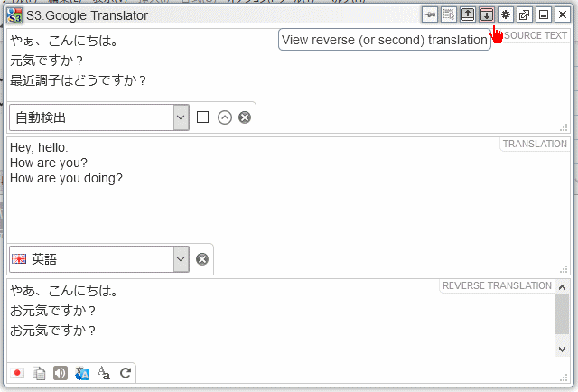Click the Japanese flag icon in bottom toolbar
The height and width of the screenshot is (392, 578).
[18, 373]
